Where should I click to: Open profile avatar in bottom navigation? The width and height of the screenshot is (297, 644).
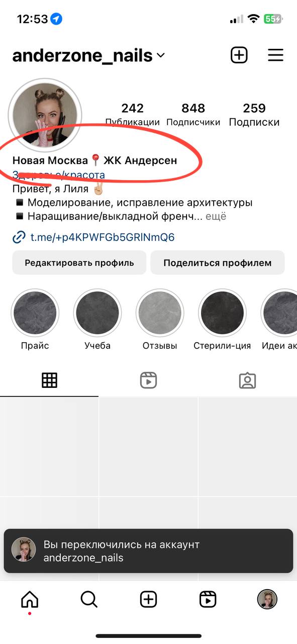point(267,599)
